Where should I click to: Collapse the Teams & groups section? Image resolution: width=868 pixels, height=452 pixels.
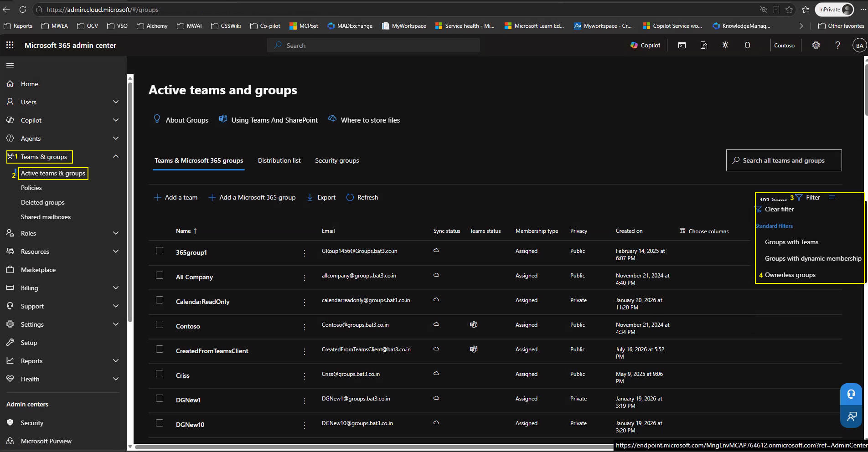[x=116, y=156]
